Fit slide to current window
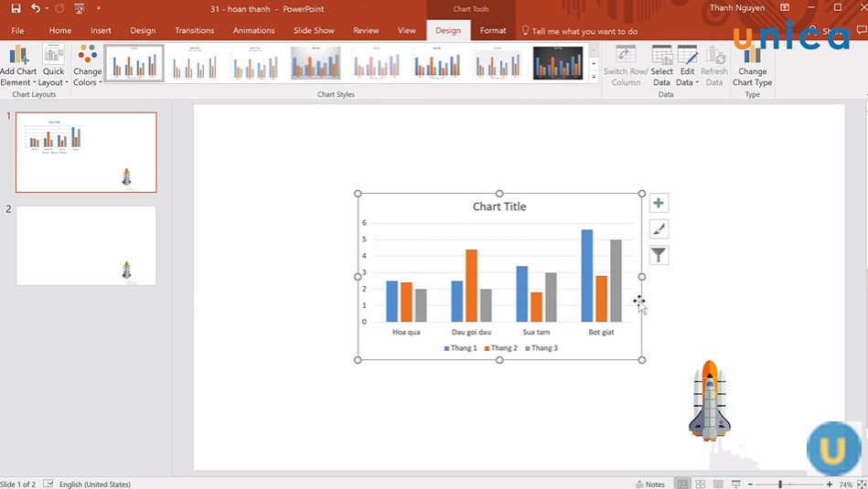 pos(862,484)
